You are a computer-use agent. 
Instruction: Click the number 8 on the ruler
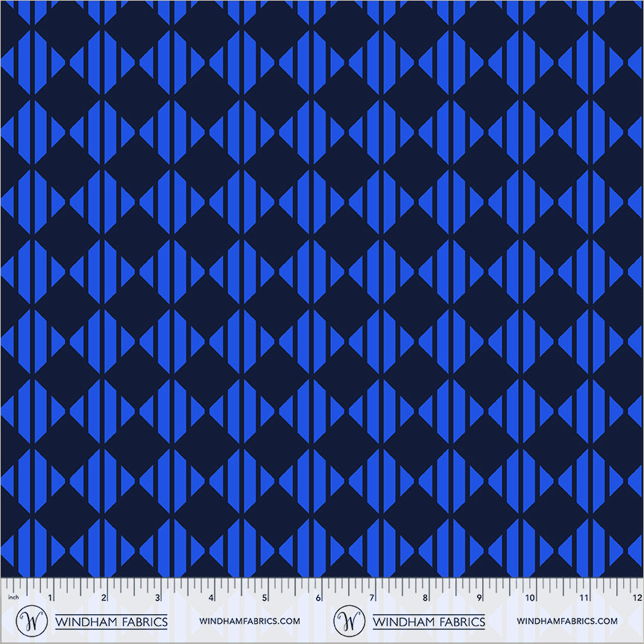[x=426, y=598]
